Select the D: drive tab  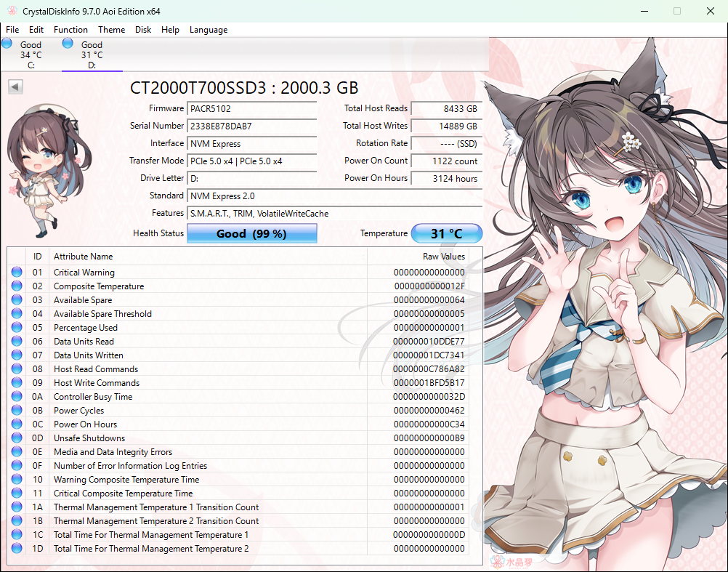[x=92, y=55]
